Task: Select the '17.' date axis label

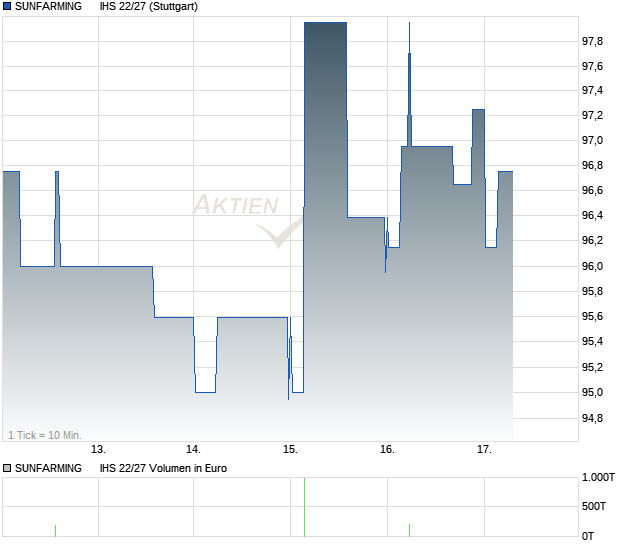Action: pos(484,449)
